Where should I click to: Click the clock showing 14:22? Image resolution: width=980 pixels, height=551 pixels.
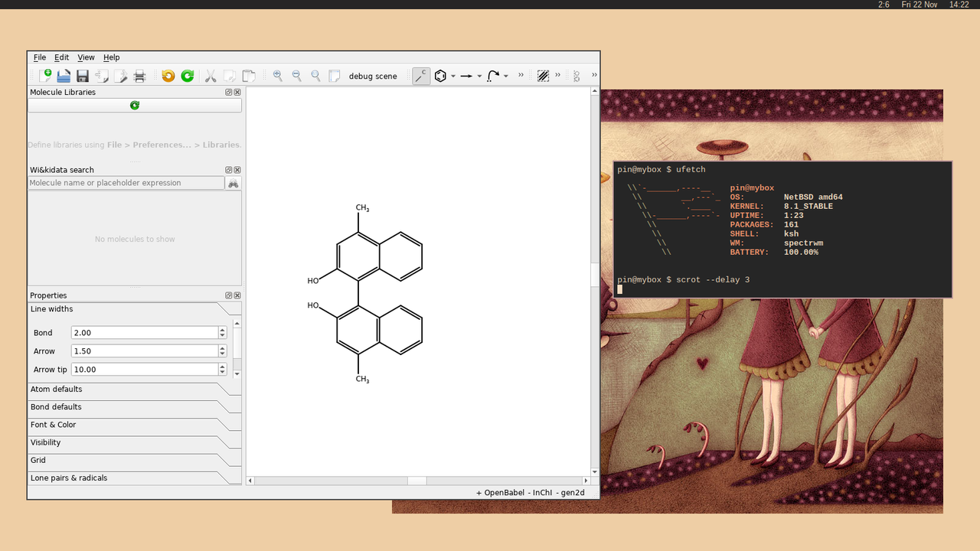point(959,5)
